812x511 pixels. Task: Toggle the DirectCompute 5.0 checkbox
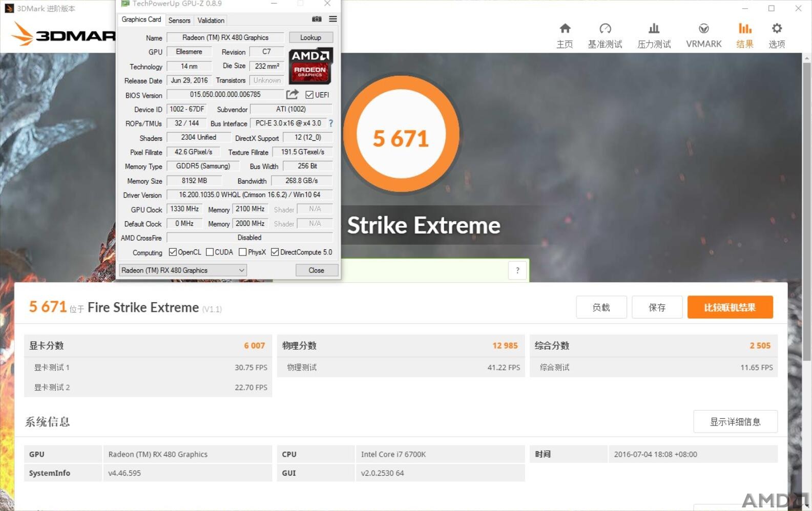pyautogui.click(x=275, y=252)
